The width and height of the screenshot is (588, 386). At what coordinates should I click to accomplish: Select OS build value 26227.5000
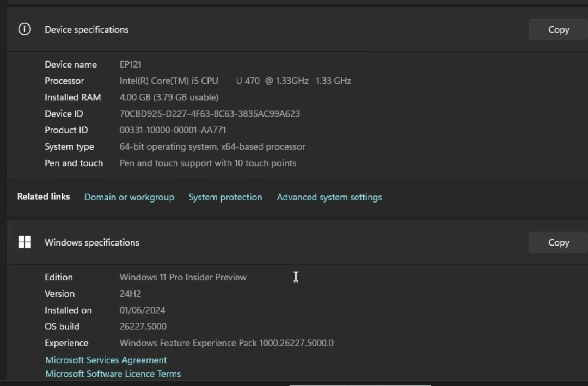pyautogui.click(x=143, y=327)
